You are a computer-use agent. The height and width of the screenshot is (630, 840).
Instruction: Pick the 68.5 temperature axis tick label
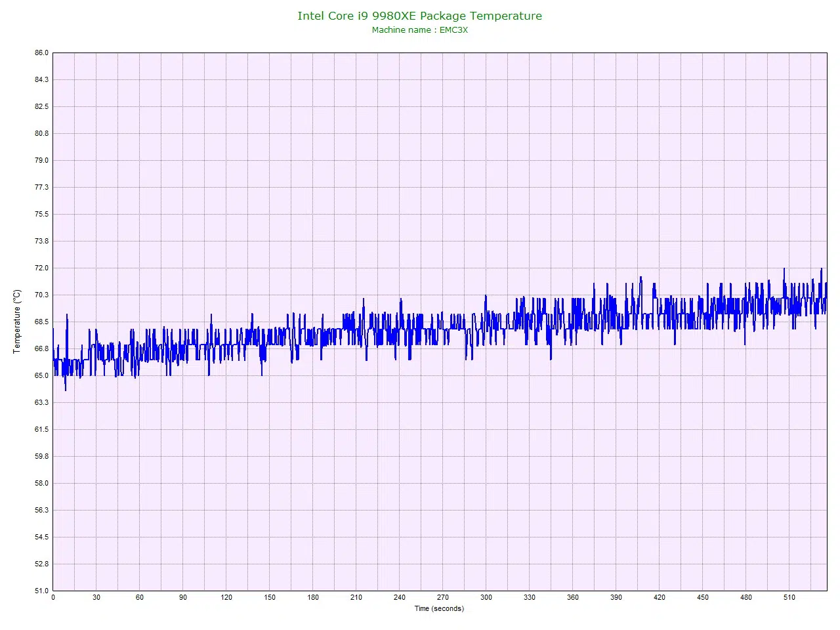[x=41, y=322]
